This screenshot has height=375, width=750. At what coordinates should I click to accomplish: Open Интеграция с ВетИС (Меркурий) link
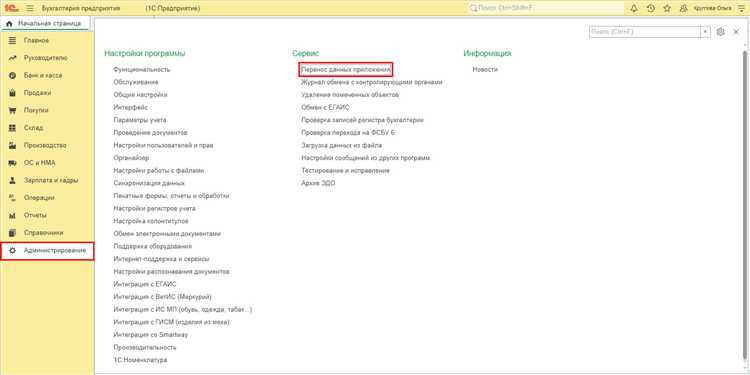pyautogui.click(x=162, y=297)
